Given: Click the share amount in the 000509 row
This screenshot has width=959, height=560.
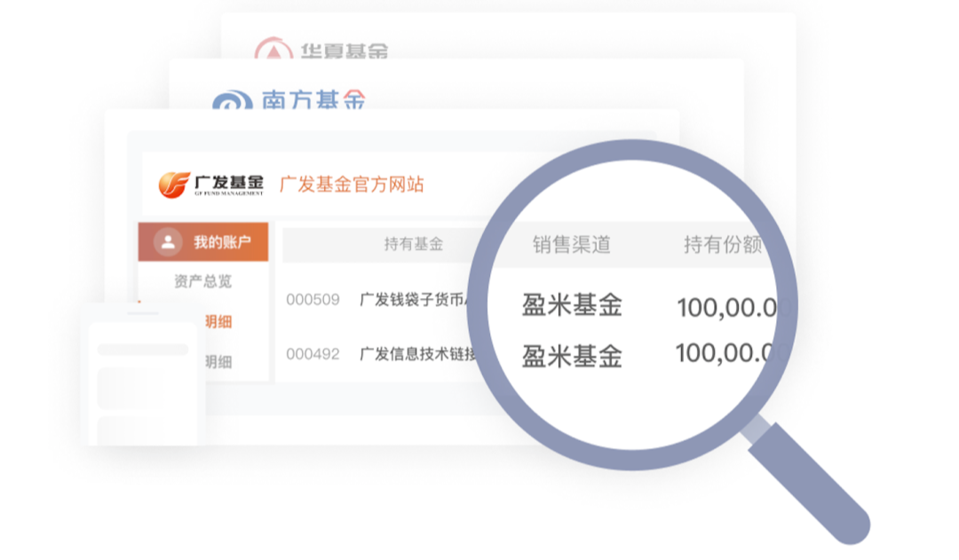Looking at the screenshot, I should click(726, 307).
